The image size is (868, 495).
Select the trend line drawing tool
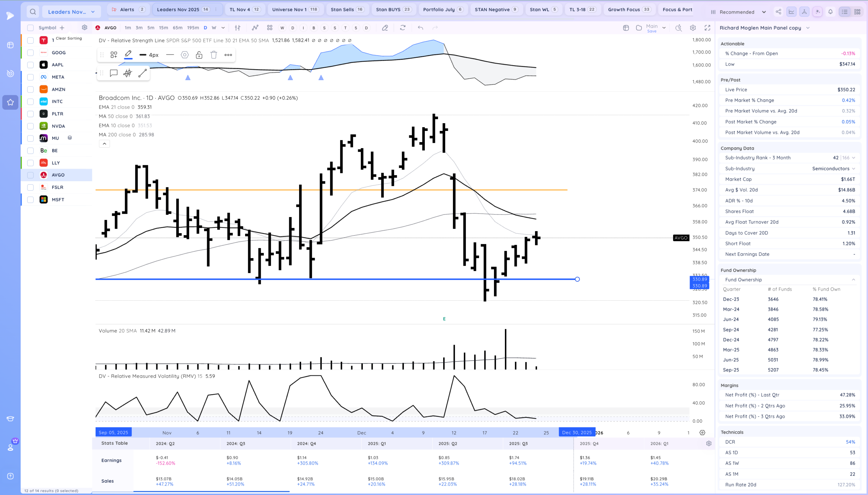(143, 73)
